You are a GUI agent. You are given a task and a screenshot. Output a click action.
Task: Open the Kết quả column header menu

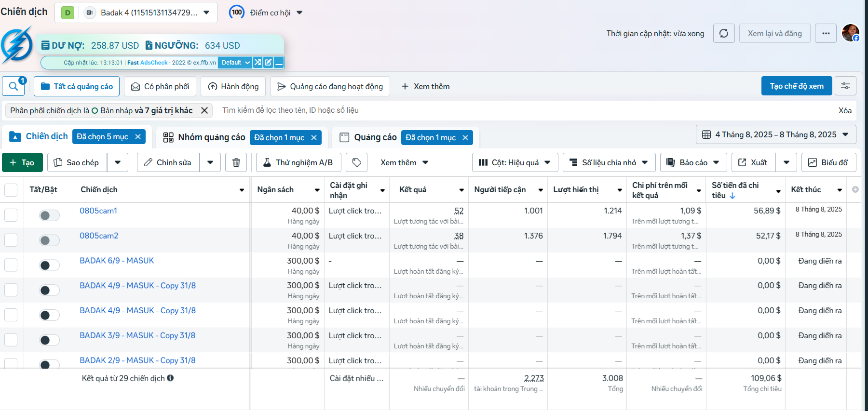461,190
